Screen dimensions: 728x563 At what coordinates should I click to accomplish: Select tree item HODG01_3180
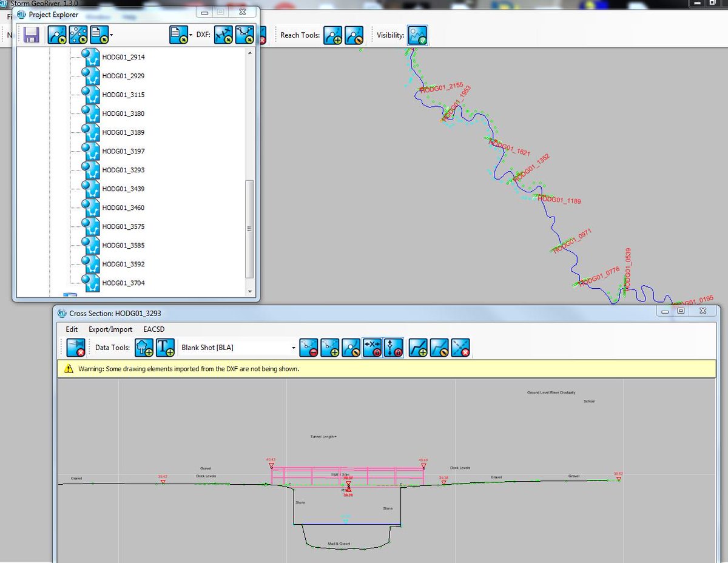(x=123, y=113)
